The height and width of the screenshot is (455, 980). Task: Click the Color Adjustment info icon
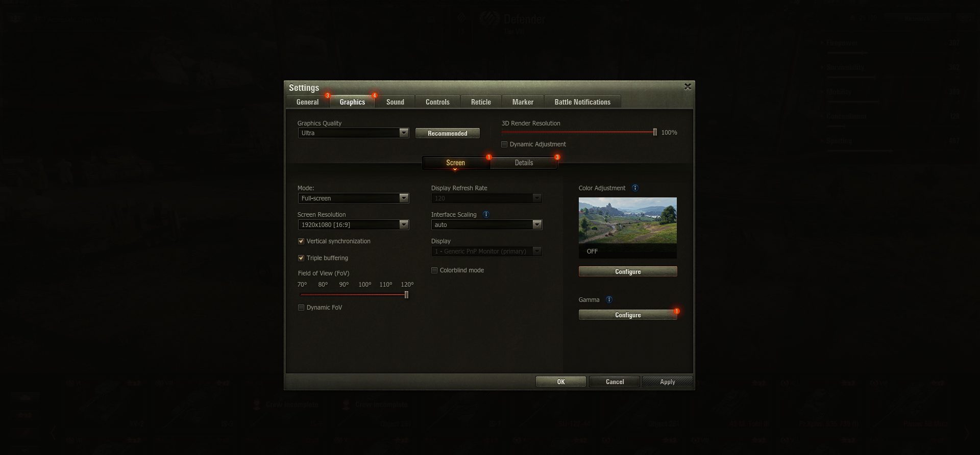(635, 188)
